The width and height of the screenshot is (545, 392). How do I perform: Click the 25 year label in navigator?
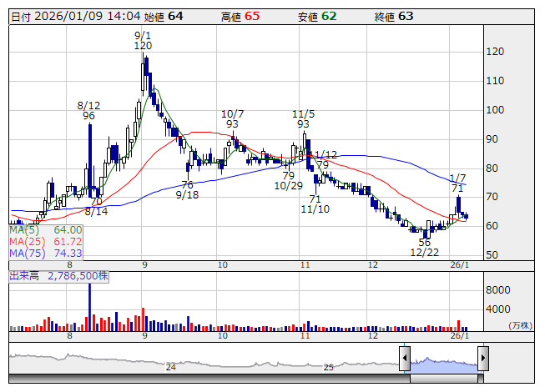coord(328,367)
